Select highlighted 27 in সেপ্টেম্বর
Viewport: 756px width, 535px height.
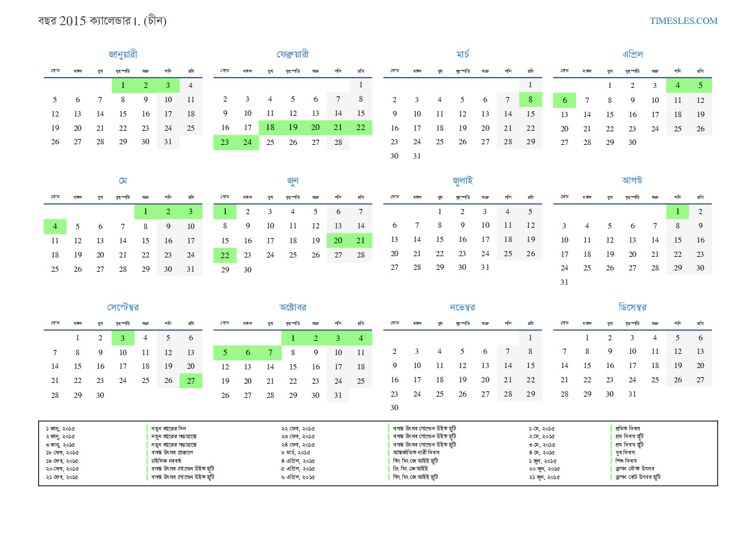click(191, 380)
